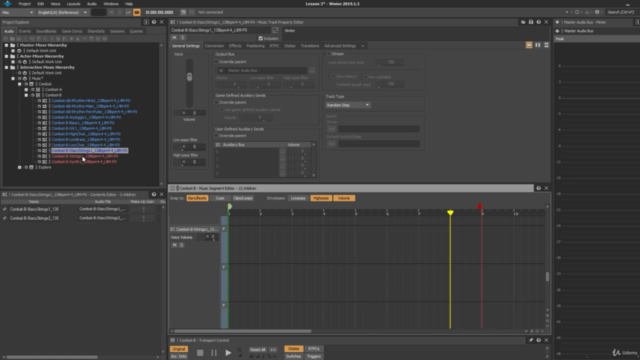Viewport: 640px width, 360px height.
Task: Open the platform dropdown in the top toolbar
Action: click(x=17, y=13)
